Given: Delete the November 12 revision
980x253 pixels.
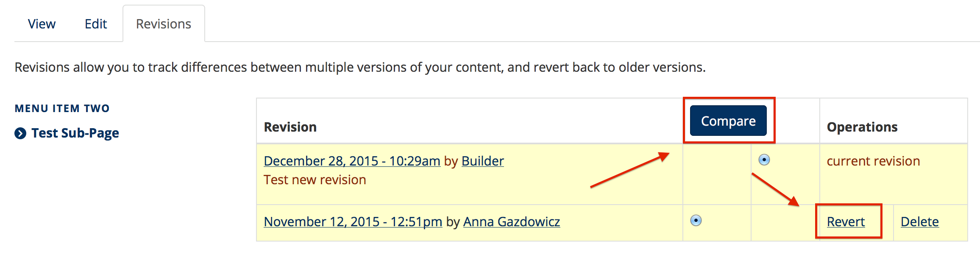Looking at the screenshot, I should (x=919, y=222).
